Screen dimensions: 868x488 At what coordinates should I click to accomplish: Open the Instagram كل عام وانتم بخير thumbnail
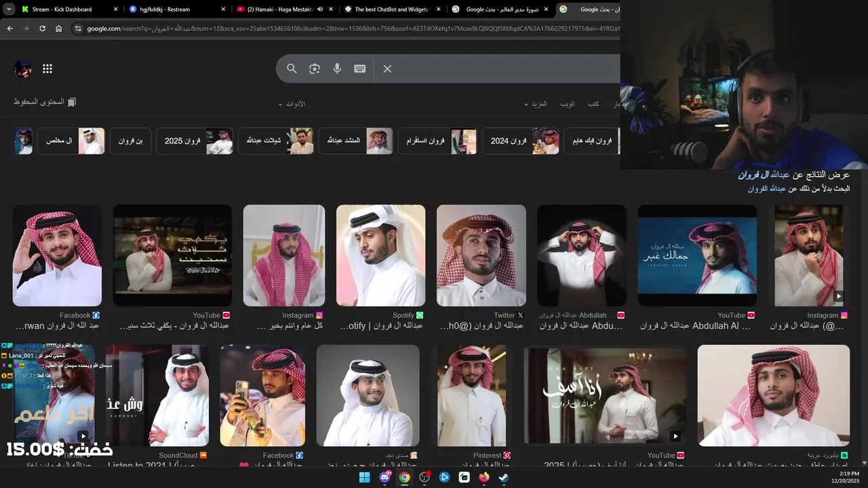[x=284, y=256]
